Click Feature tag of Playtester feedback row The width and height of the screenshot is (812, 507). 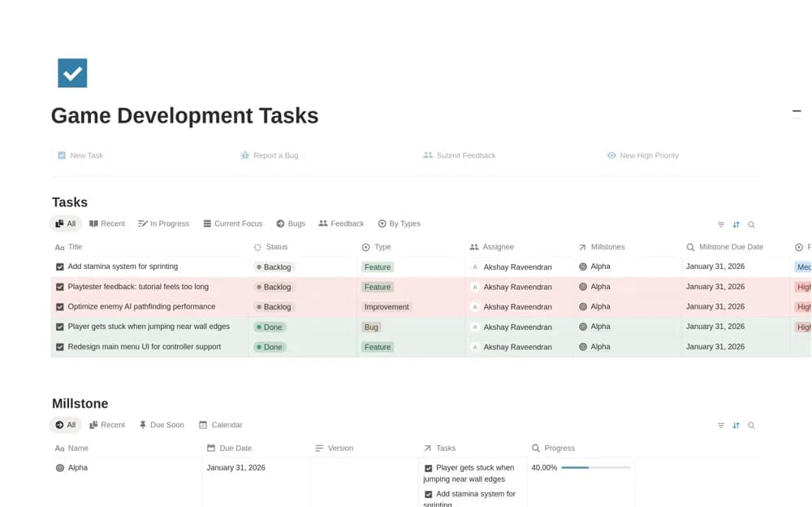point(377,287)
